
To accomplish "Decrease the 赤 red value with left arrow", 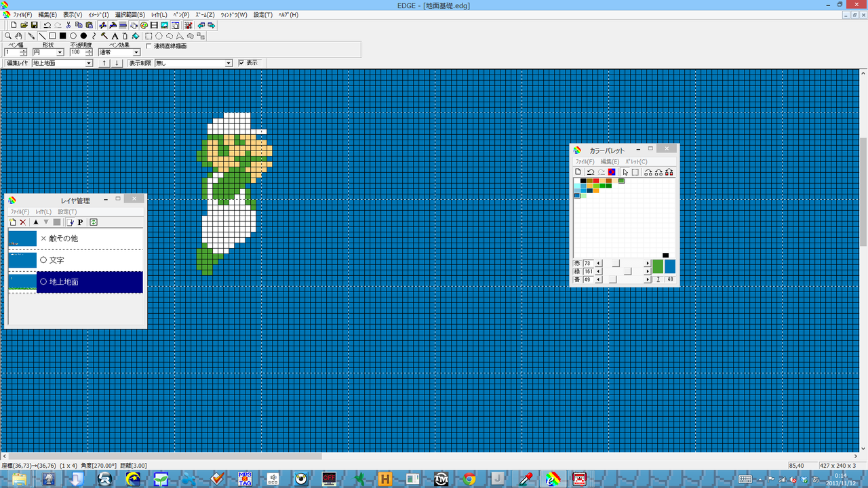I will pyautogui.click(x=598, y=263).
